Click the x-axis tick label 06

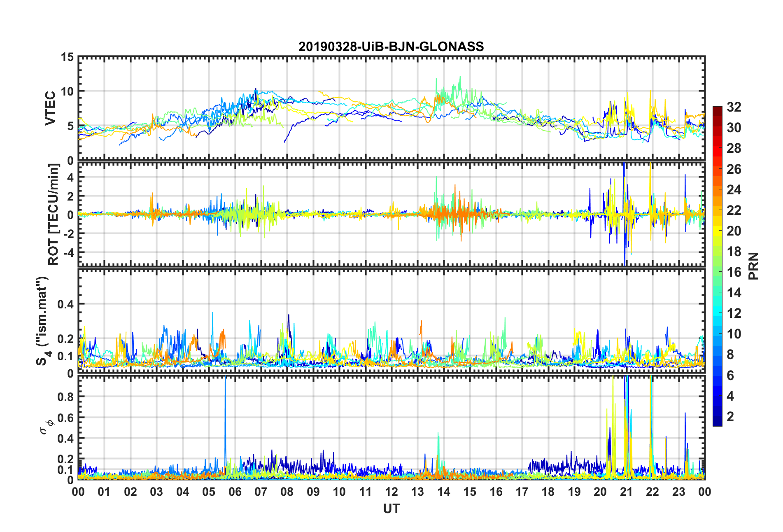[235, 492]
